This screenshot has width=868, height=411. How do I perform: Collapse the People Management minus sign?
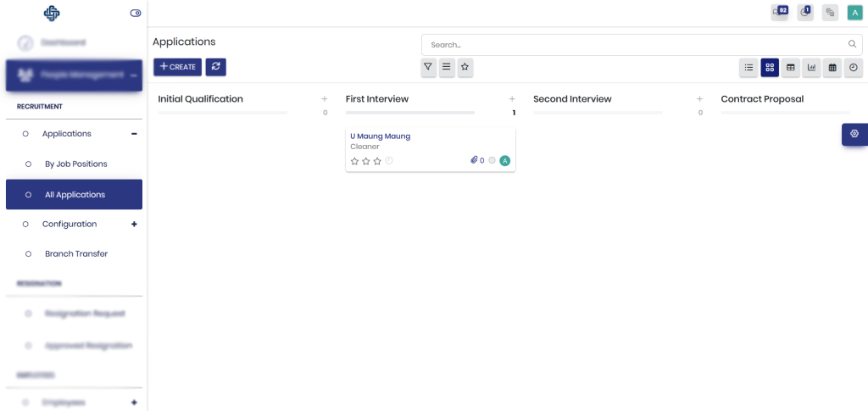point(133,75)
